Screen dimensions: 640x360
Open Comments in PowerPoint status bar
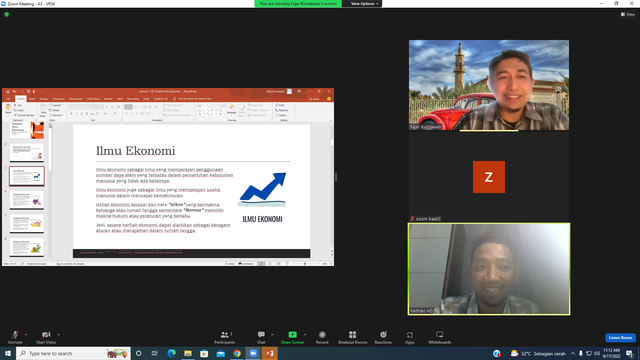click(x=246, y=264)
